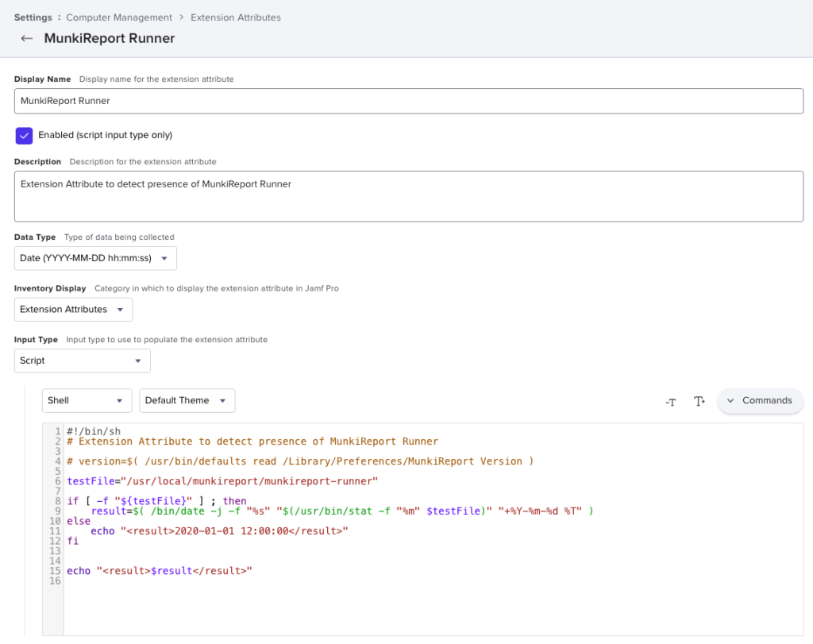Image resolution: width=813 pixels, height=644 pixels.
Task: Click into the Display Name field
Action: pyautogui.click(x=408, y=101)
